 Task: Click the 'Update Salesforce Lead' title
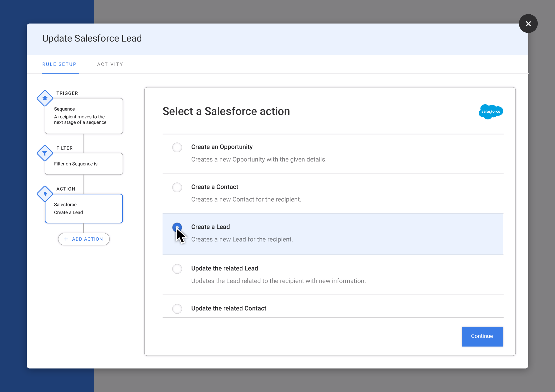[92, 38]
